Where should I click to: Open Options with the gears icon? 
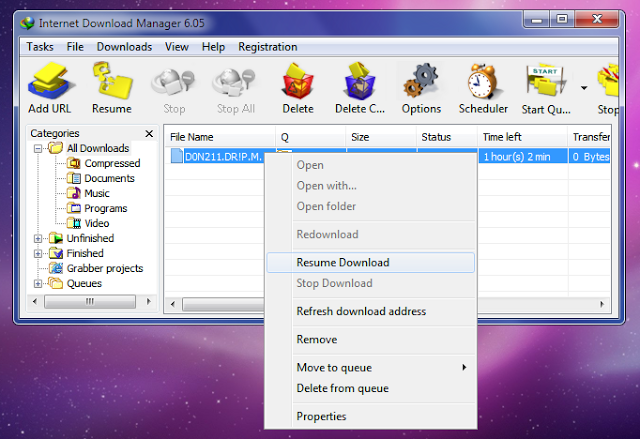(421, 80)
